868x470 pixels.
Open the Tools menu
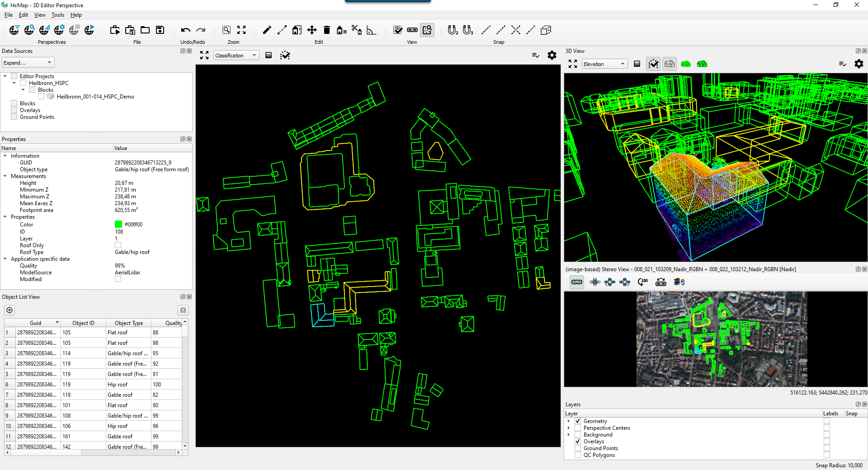coord(57,15)
